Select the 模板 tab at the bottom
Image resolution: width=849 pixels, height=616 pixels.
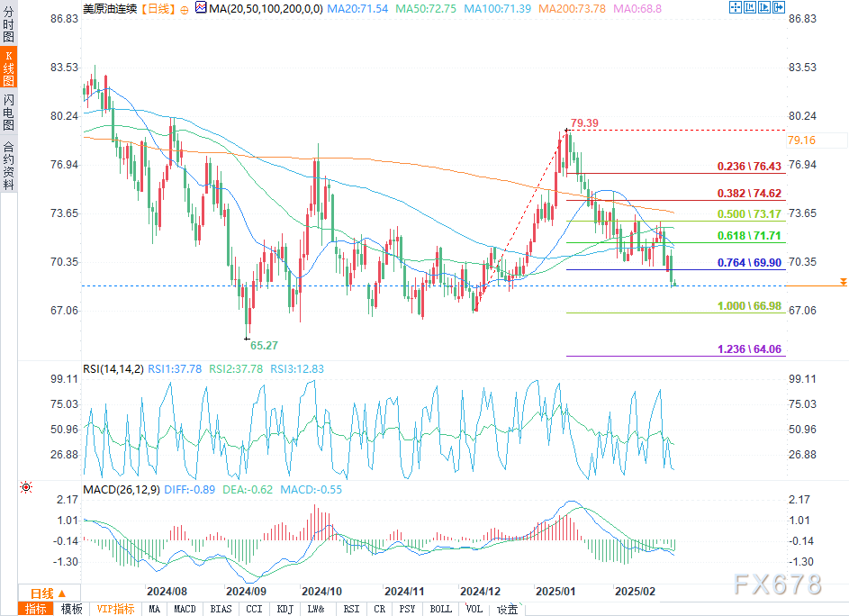71,609
